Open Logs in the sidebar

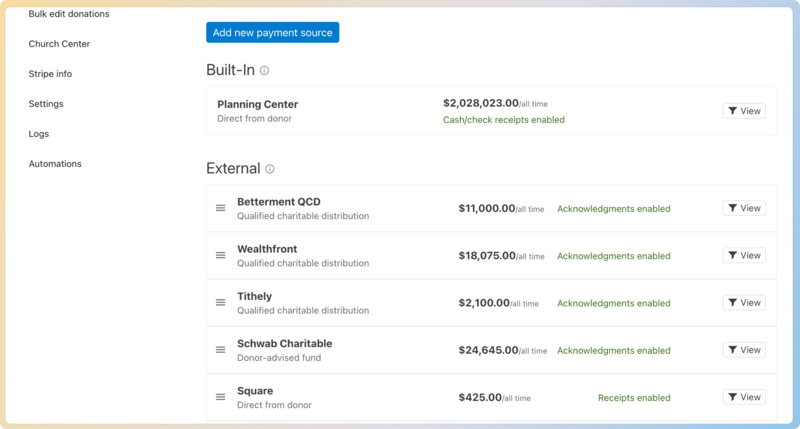[x=38, y=134]
